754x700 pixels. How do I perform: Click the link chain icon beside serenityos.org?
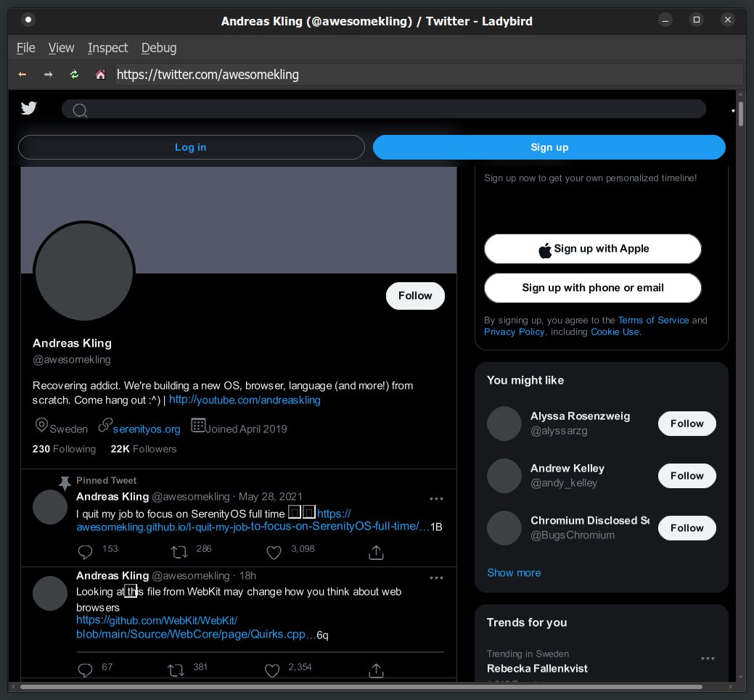(x=105, y=425)
